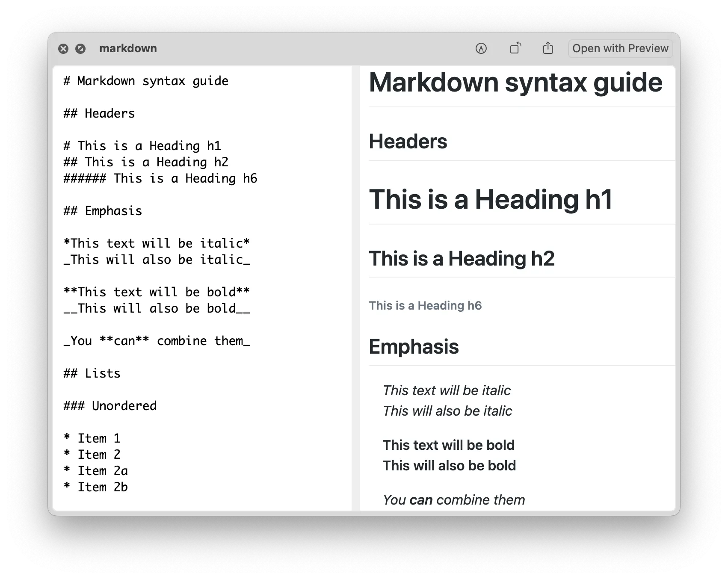Screen dimensions: 728x579
Task: Select the '# Markdown syntax guide' source line
Action: tap(145, 81)
